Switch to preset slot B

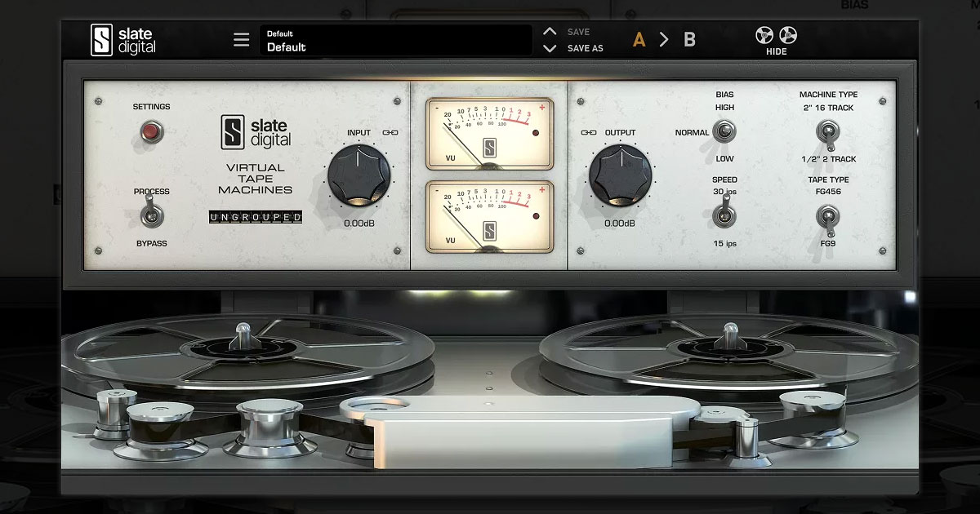(x=688, y=38)
